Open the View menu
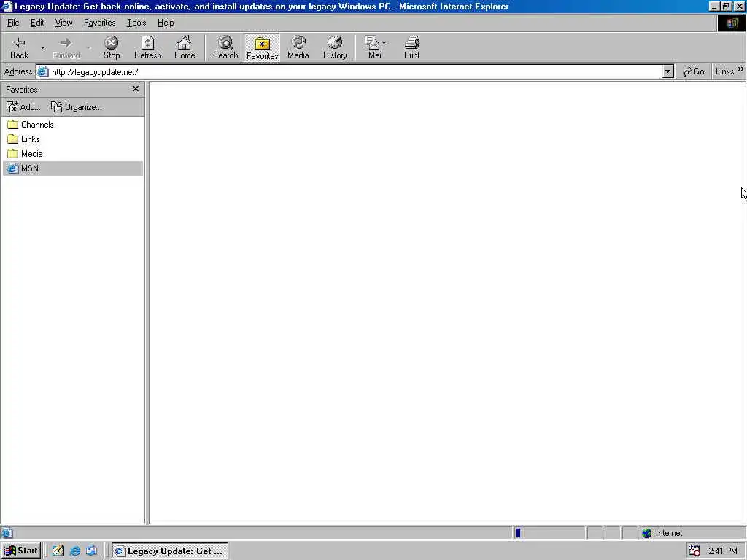 click(x=63, y=23)
